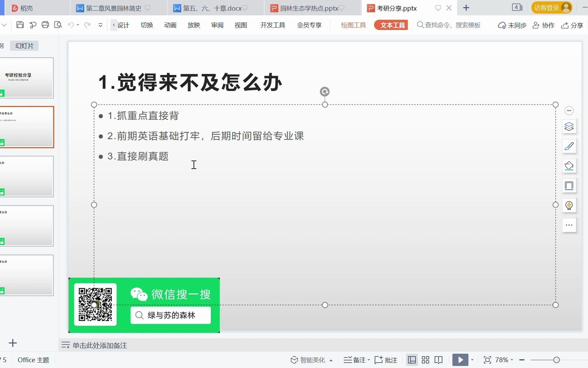This screenshot has height=368, width=588.
Task: Open the three-dot more options icon
Action: [x=569, y=225]
